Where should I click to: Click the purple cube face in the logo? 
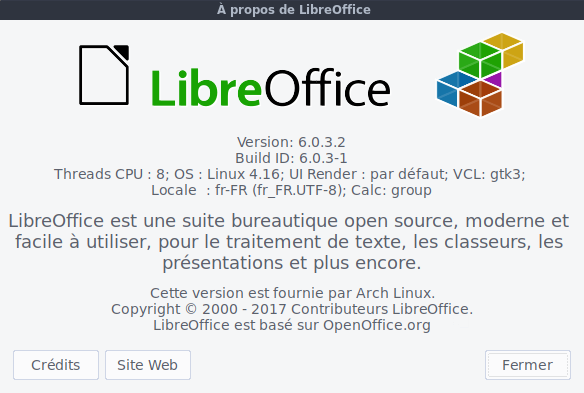coord(495,80)
